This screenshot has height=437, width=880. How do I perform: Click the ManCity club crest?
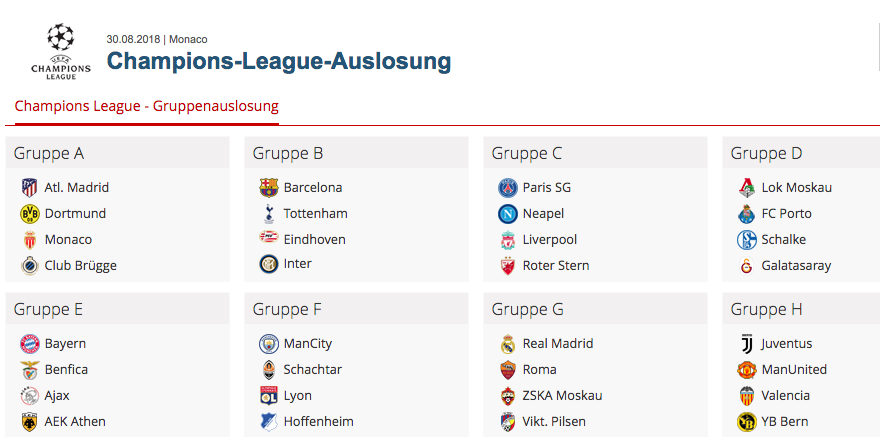[x=269, y=343]
